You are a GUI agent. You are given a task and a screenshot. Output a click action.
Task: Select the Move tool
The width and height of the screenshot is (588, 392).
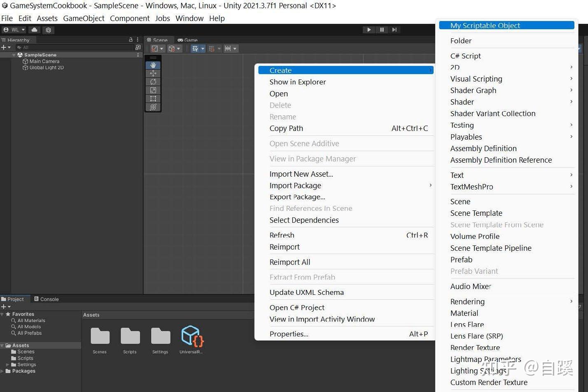tap(153, 73)
